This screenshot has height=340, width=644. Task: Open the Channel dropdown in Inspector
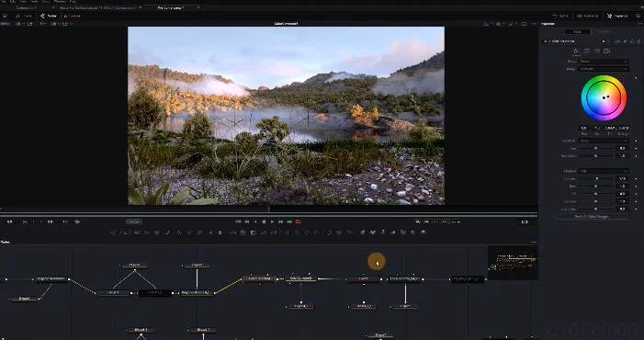coord(603,171)
